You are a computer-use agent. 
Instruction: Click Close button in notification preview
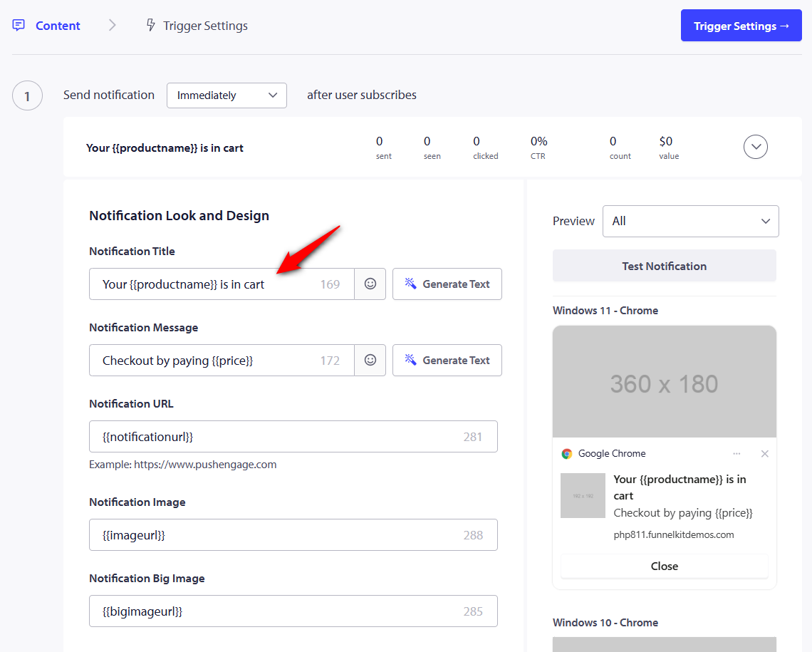point(665,566)
